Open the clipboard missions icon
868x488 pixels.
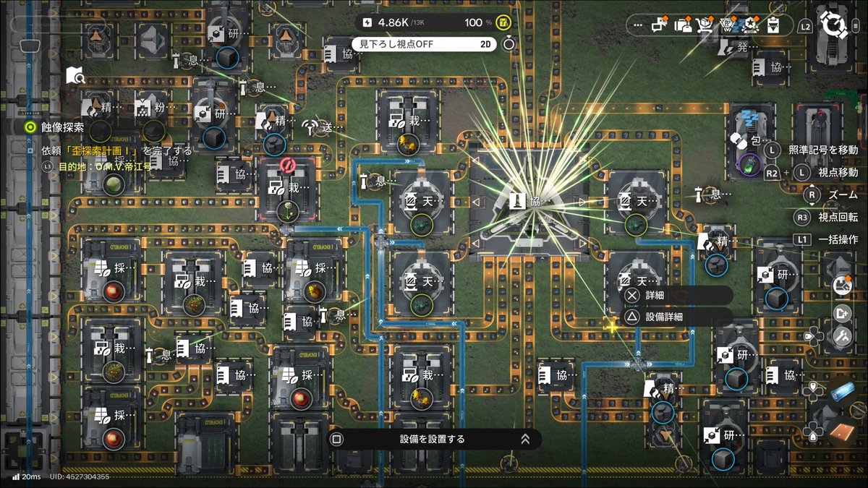[x=773, y=25]
